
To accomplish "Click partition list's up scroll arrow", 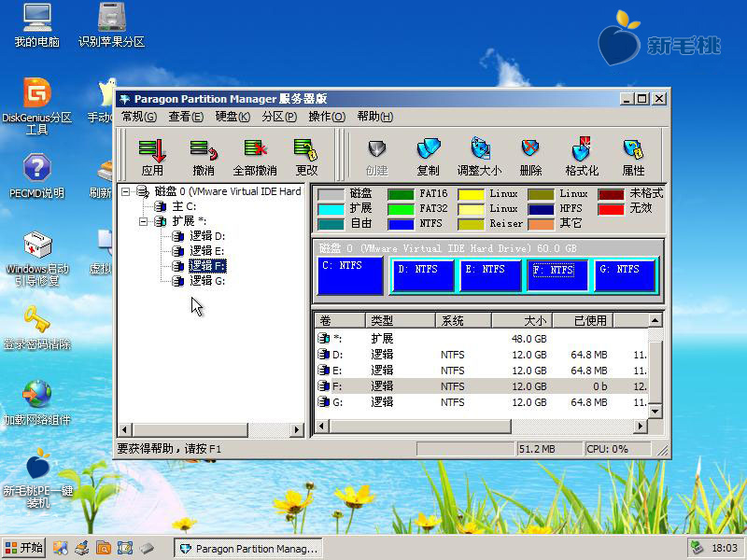I will [x=655, y=320].
